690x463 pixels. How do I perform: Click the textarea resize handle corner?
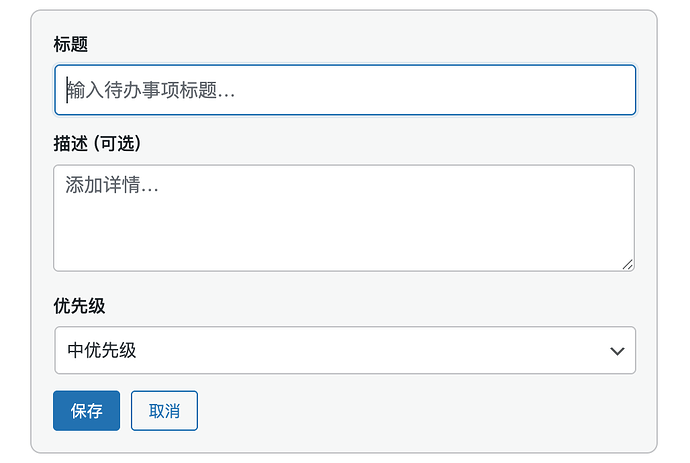click(628, 264)
